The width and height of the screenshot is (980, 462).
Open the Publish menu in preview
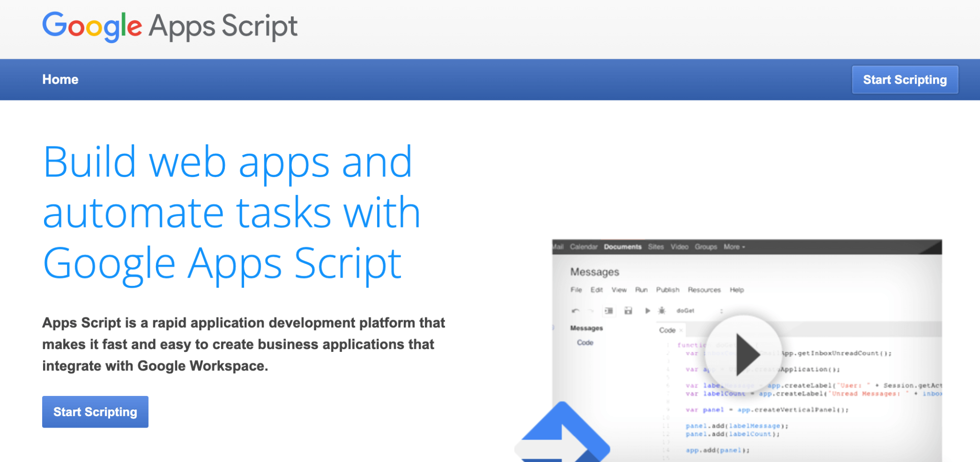tap(668, 290)
